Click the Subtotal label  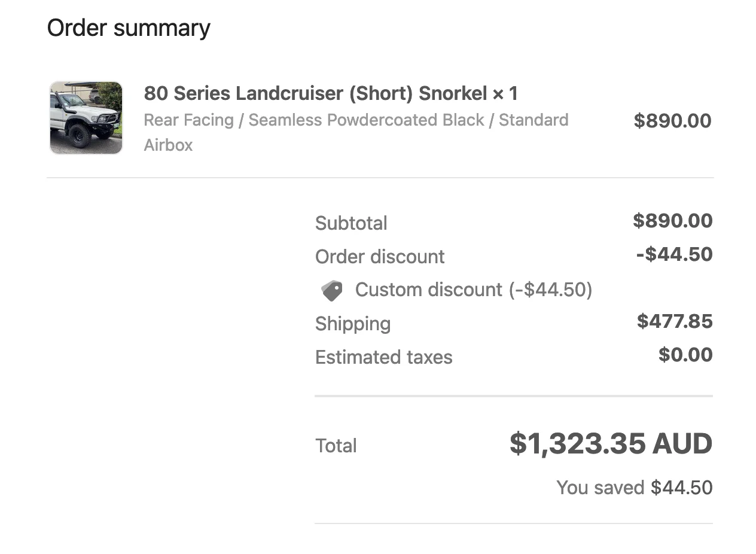(x=351, y=223)
